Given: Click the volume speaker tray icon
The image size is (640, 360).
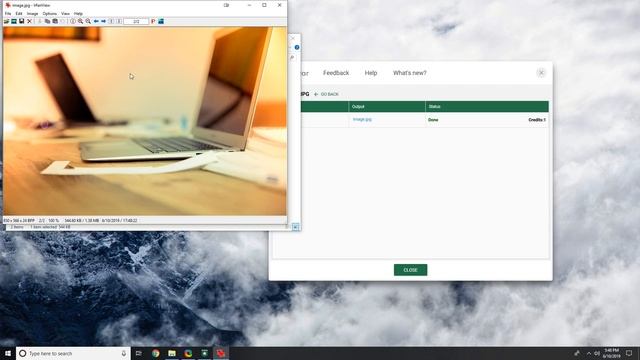Looking at the screenshot, I should pos(597,353).
